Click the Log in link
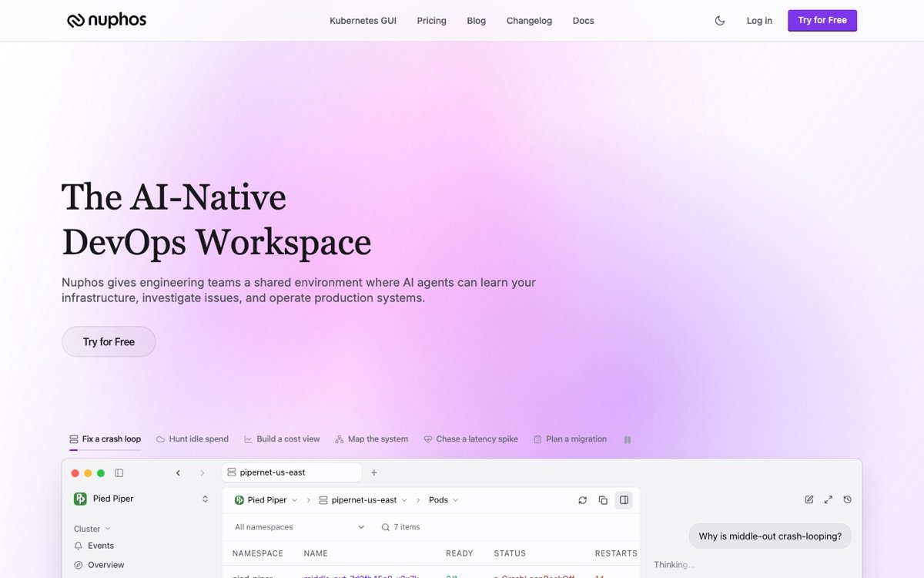 (x=759, y=21)
